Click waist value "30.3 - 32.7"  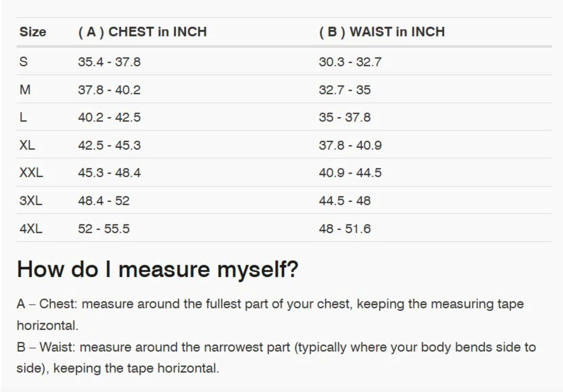[350, 62]
